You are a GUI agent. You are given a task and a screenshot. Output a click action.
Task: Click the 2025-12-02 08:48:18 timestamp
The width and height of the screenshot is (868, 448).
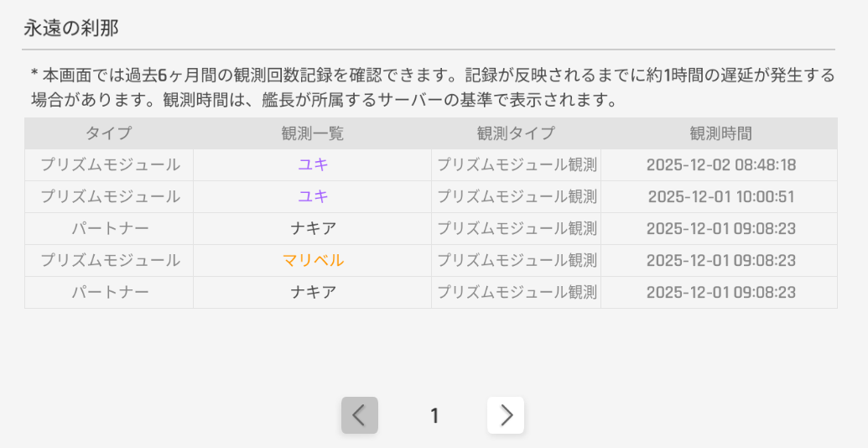click(720, 165)
